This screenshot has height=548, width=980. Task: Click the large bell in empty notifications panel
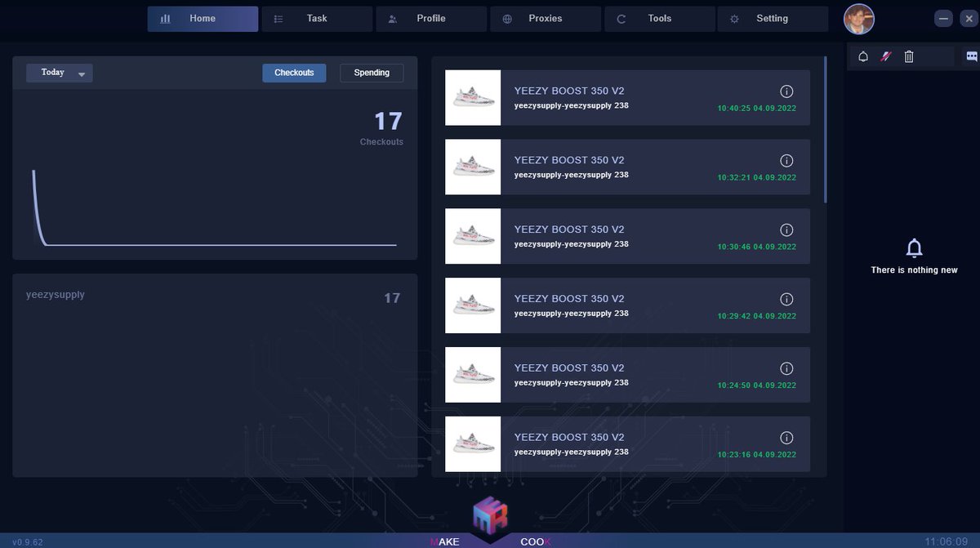point(915,247)
